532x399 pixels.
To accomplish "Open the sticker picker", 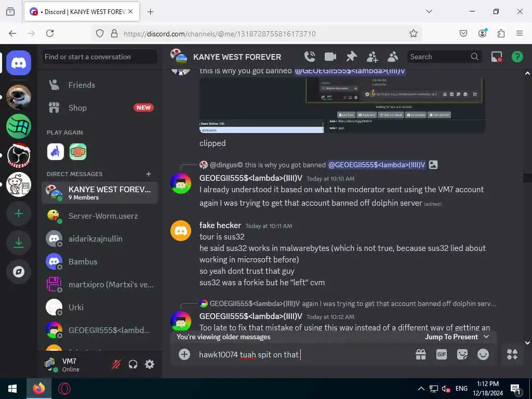I will pyautogui.click(x=462, y=354).
